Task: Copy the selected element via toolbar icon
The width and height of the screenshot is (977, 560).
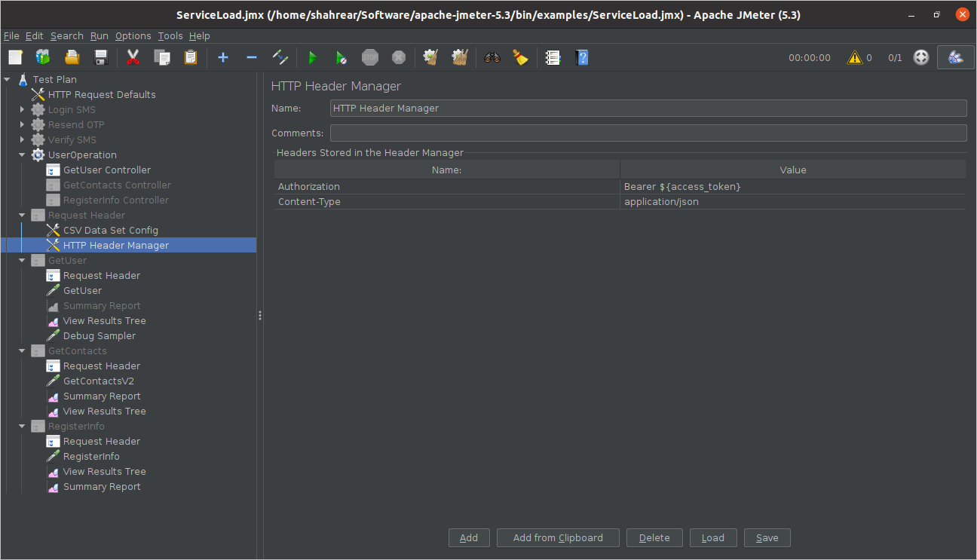Action: pos(162,57)
